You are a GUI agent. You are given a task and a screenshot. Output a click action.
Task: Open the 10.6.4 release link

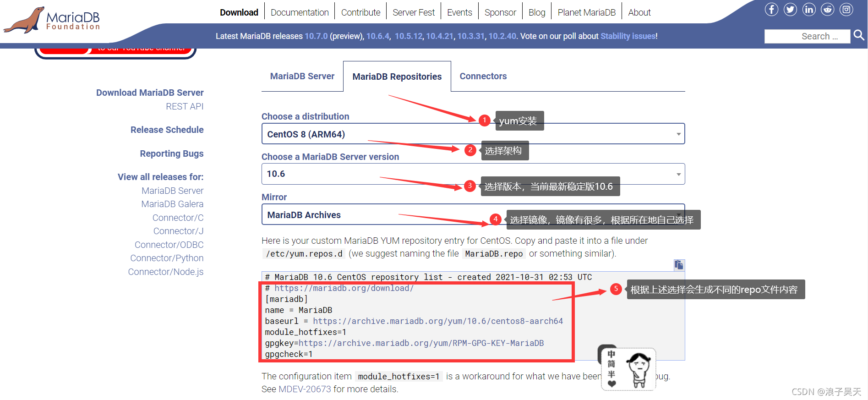pos(378,36)
